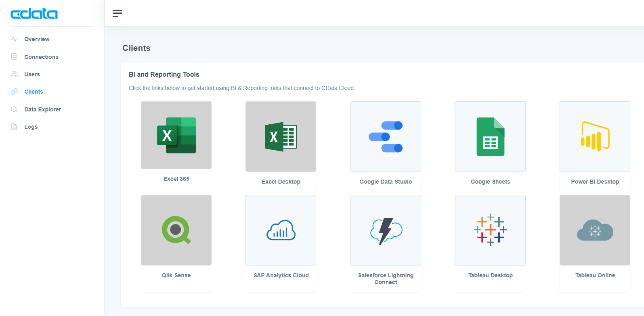Open Logs in the sidebar

[31, 127]
